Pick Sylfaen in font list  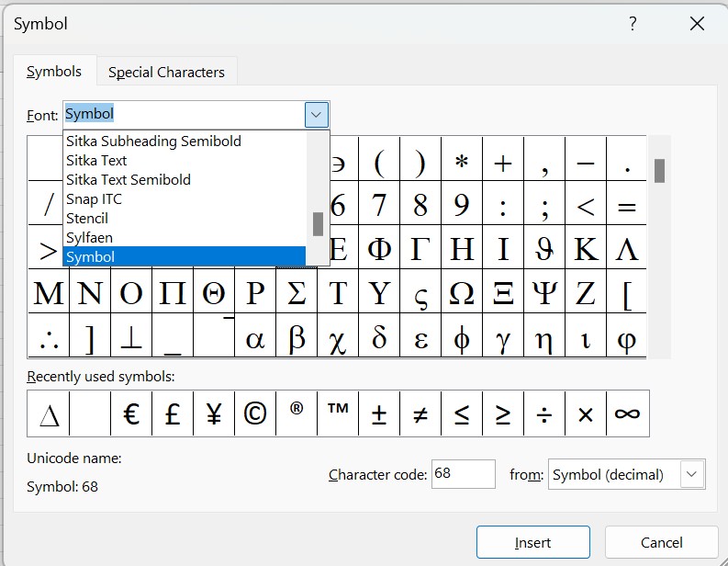(185, 237)
